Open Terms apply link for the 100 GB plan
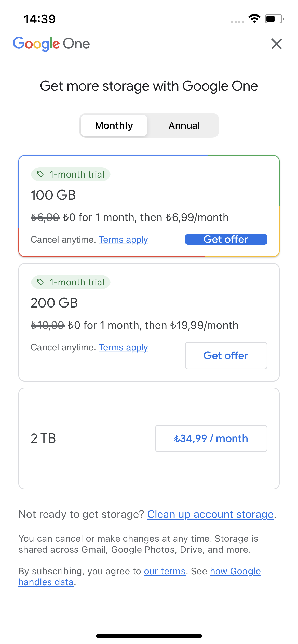Viewport: 298px width, 644px height. 123,240
